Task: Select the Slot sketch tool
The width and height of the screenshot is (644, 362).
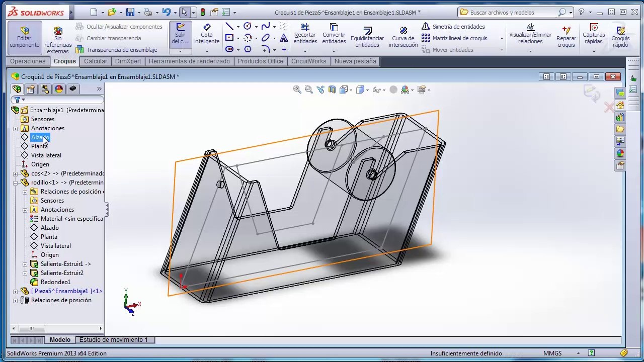Action: [x=229, y=49]
